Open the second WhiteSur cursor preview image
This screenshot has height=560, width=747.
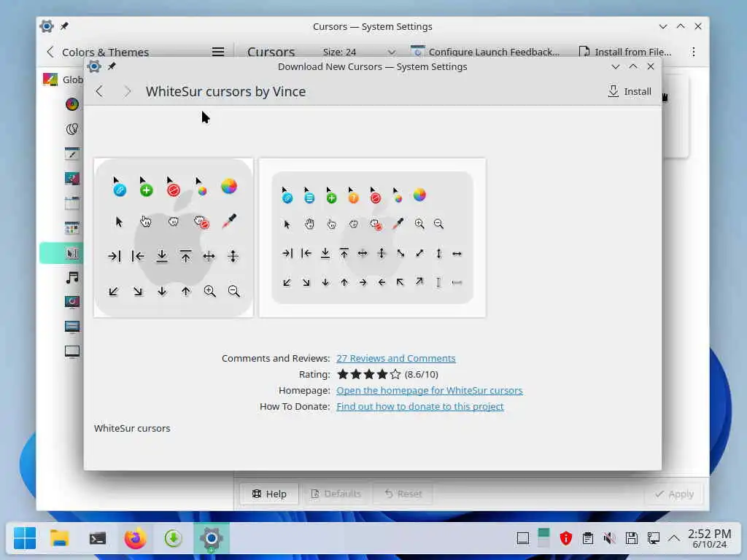(372, 238)
